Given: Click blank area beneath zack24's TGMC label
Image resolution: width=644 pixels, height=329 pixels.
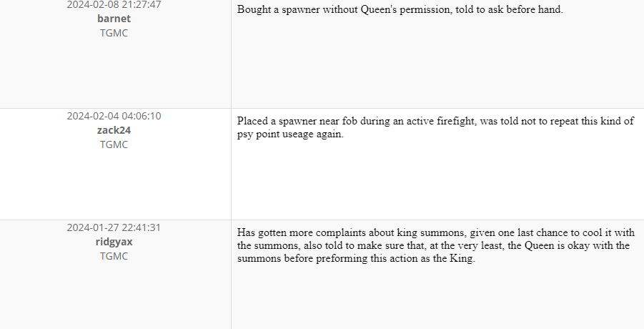Looking at the screenshot, I should 114,186.
